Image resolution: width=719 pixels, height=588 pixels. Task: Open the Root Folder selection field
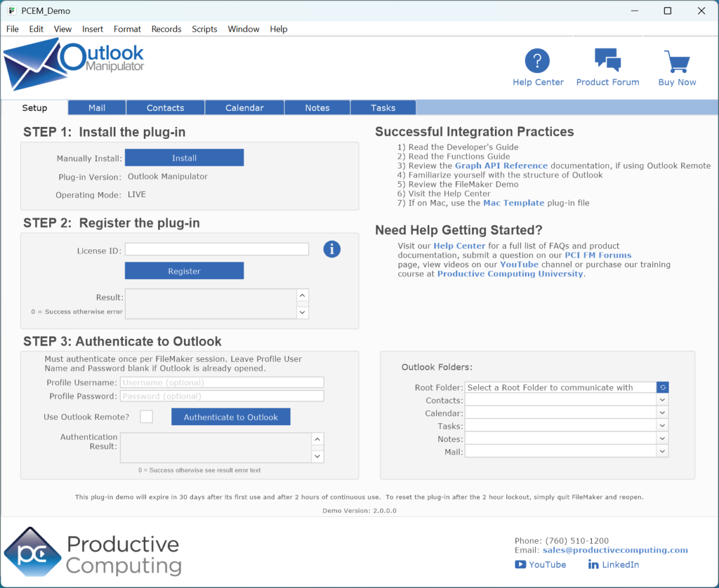(561, 387)
